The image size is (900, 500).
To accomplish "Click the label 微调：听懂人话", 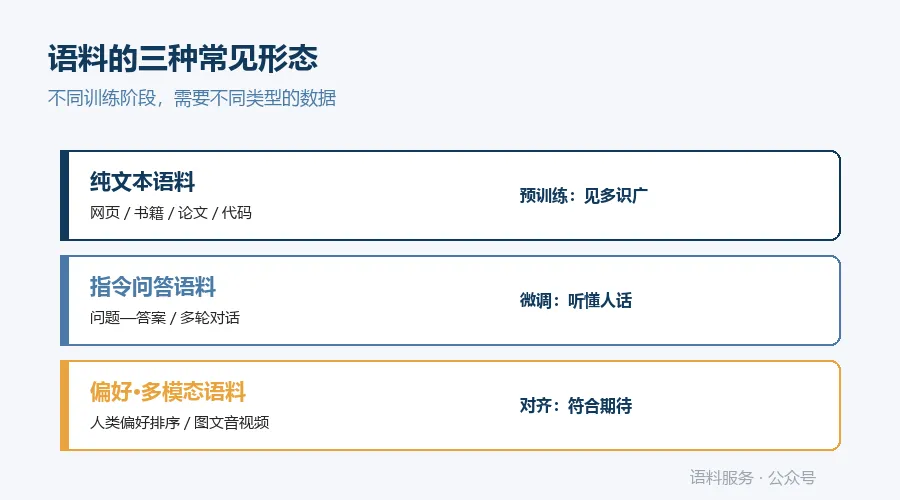I will tap(576, 301).
